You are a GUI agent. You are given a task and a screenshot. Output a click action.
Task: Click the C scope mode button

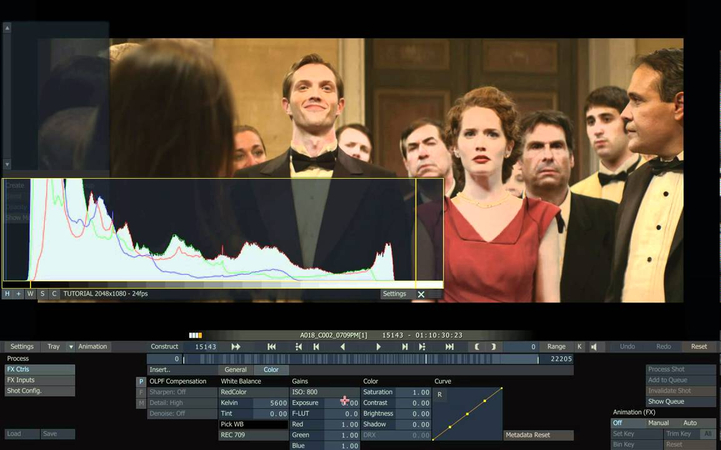(54, 294)
